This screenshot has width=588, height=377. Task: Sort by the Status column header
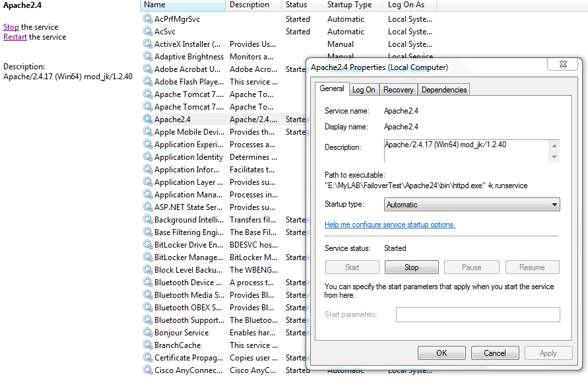click(x=302, y=5)
